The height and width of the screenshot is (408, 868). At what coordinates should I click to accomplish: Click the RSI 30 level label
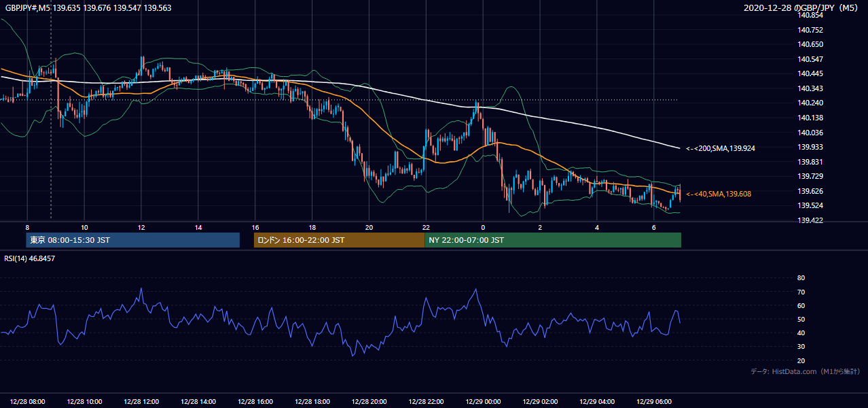(801, 347)
